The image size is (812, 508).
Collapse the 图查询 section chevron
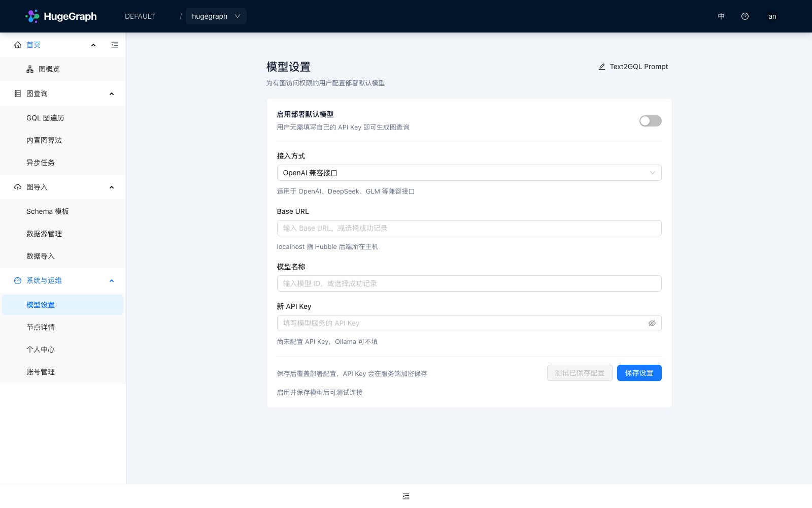112,93
